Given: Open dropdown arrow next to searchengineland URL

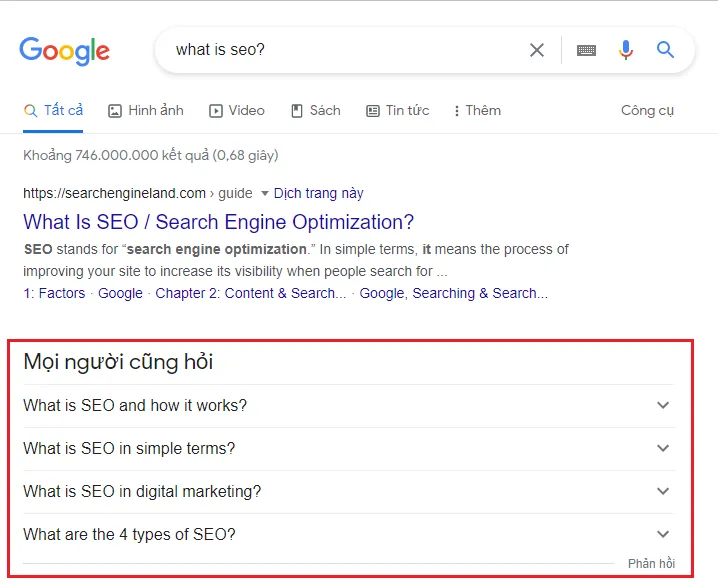Looking at the screenshot, I should click(x=264, y=194).
